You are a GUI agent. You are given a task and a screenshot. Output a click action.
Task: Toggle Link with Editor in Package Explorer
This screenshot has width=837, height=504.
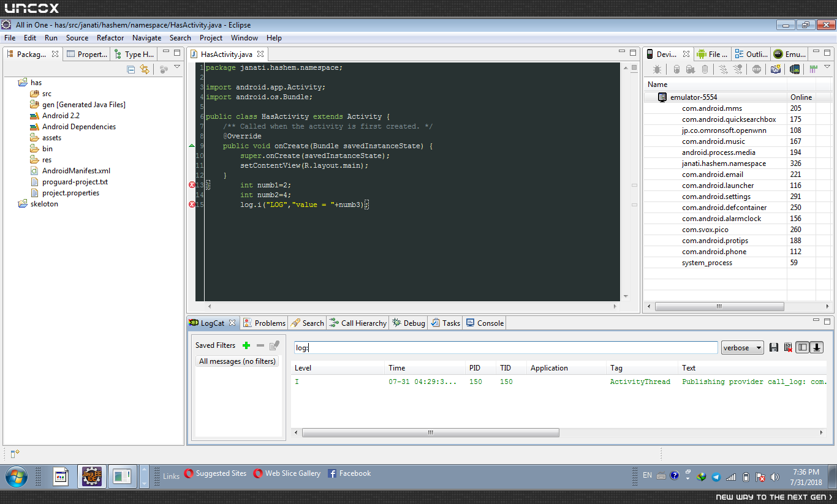145,69
